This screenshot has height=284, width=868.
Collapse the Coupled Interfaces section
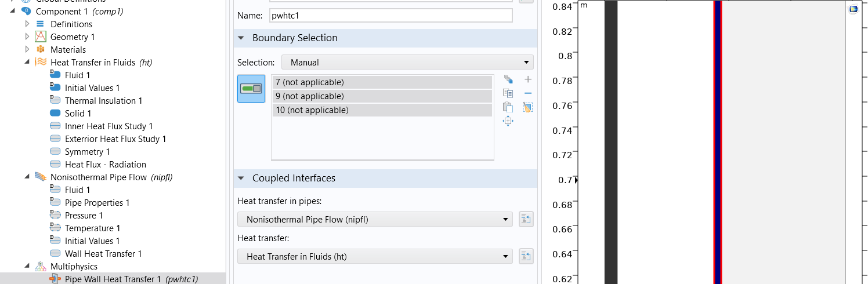[241, 179]
